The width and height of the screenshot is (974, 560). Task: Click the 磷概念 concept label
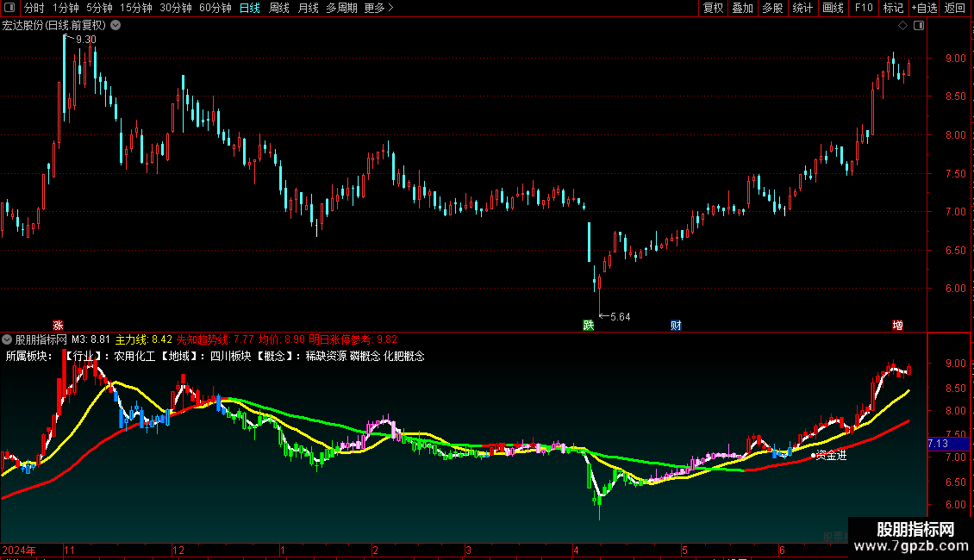(x=365, y=357)
